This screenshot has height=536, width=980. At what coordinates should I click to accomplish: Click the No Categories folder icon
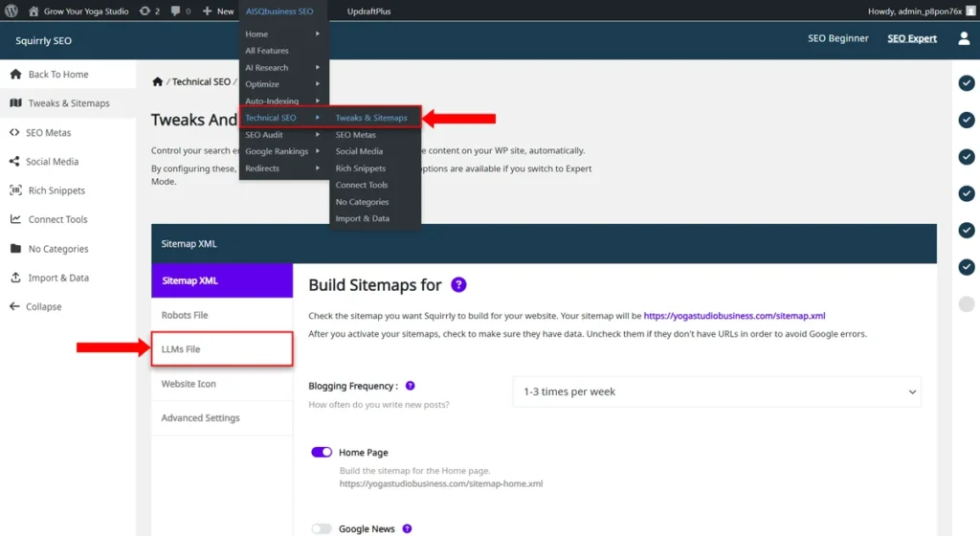coord(15,248)
